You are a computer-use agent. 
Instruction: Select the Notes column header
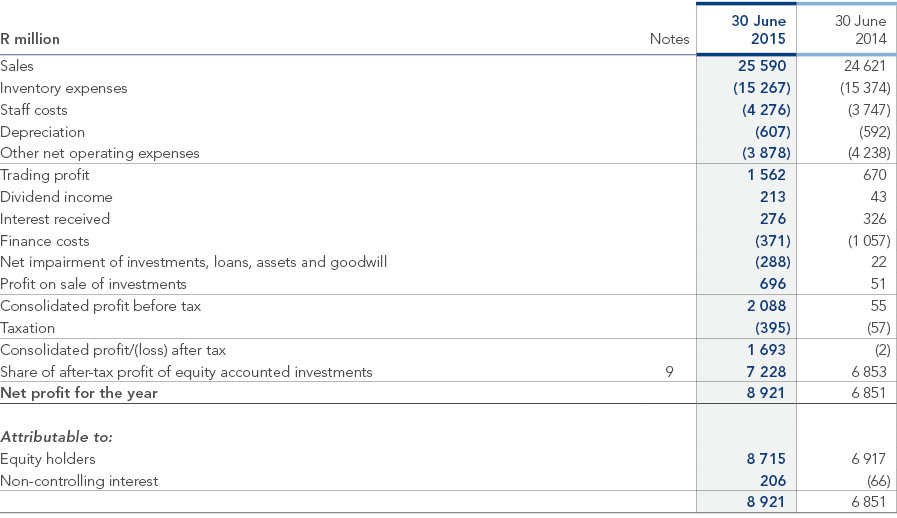669,39
